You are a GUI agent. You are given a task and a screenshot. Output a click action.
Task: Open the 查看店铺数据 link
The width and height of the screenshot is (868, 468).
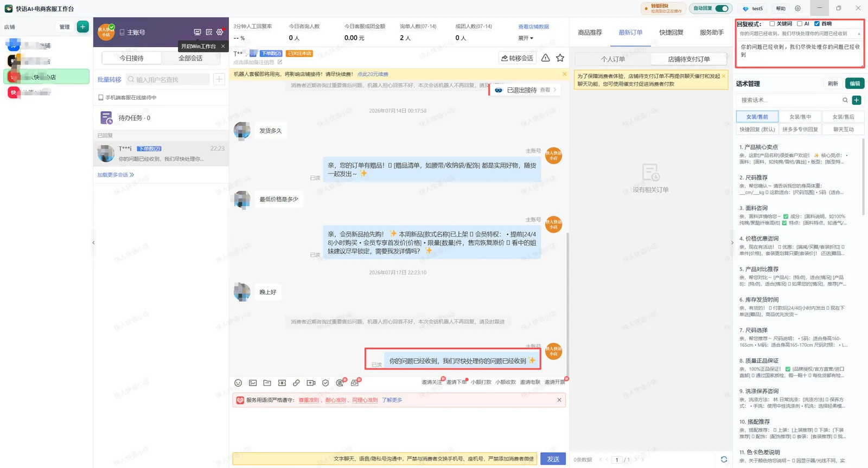click(x=533, y=27)
